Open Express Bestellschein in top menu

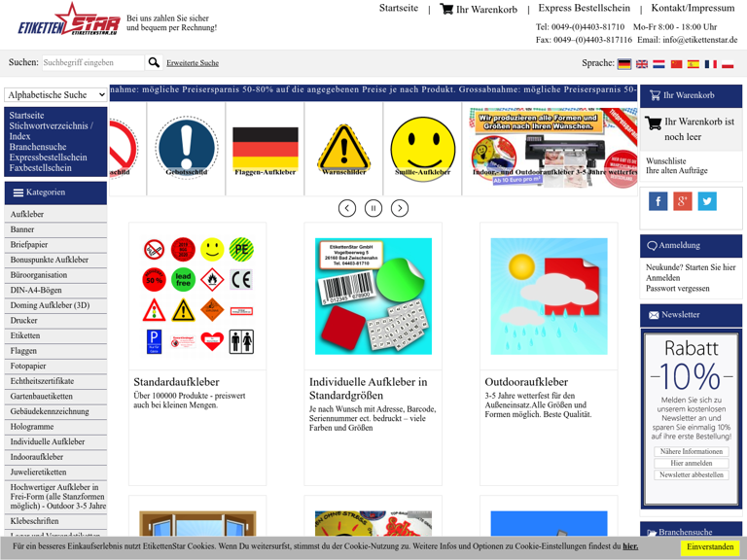584,9
